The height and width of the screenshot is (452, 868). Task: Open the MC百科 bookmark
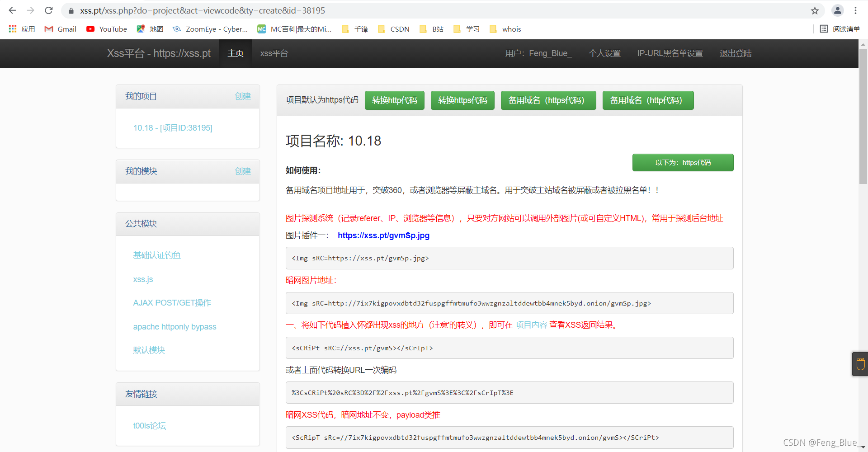click(295, 29)
